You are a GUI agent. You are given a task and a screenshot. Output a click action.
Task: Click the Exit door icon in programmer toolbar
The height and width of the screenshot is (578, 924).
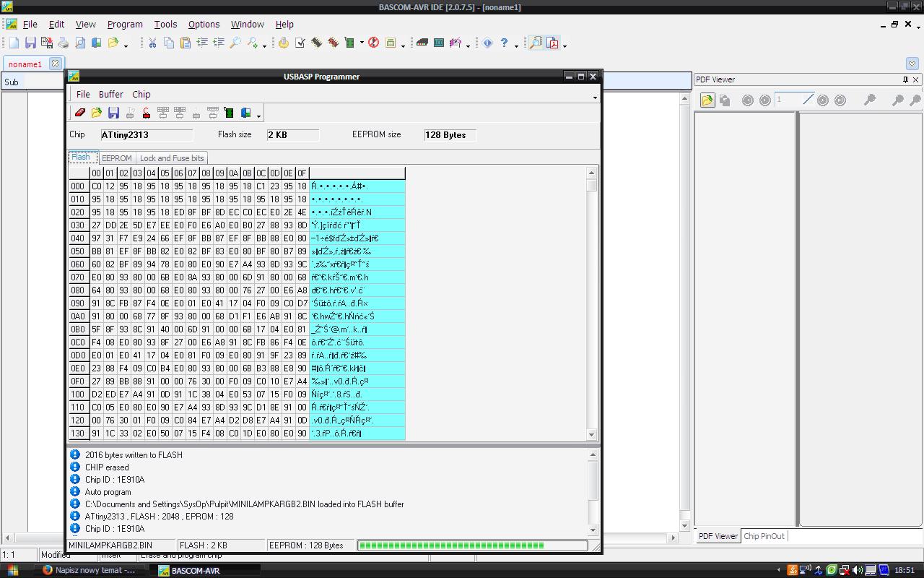(x=245, y=113)
